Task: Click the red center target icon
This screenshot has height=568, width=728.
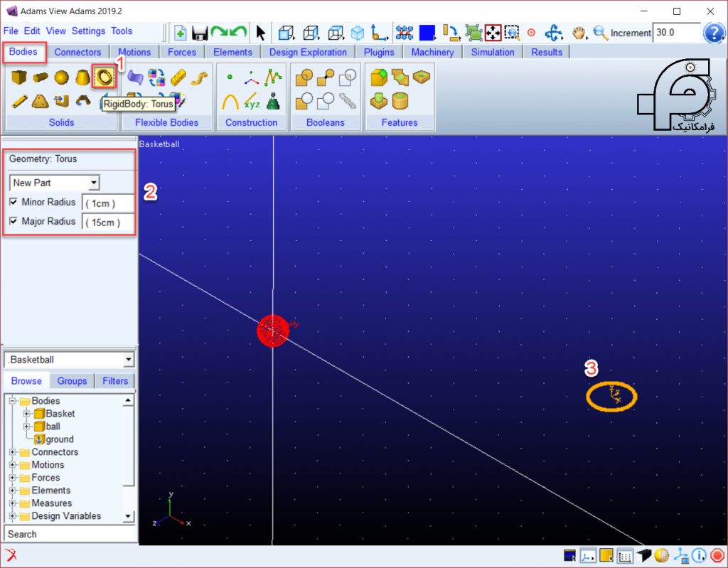Action: tap(531, 33)
